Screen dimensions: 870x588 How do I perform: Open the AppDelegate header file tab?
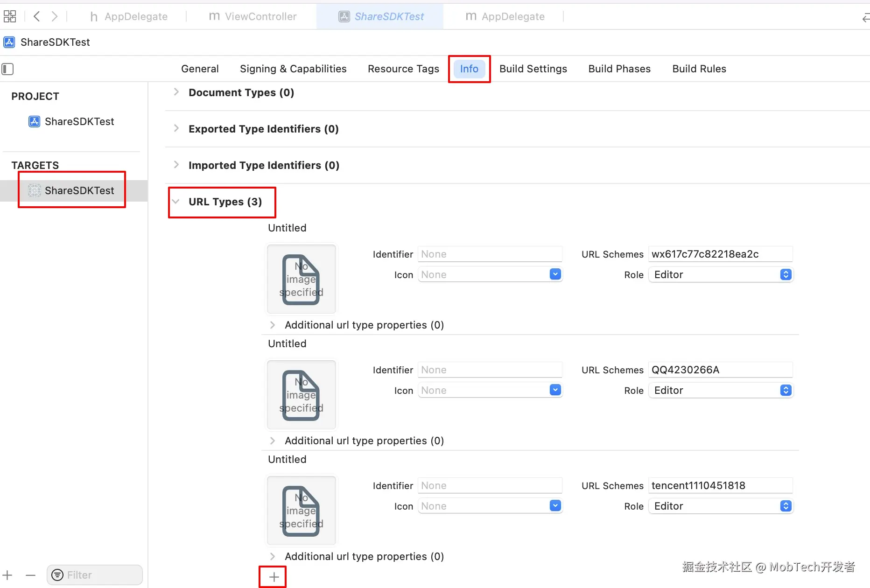(x=129, y=16)
